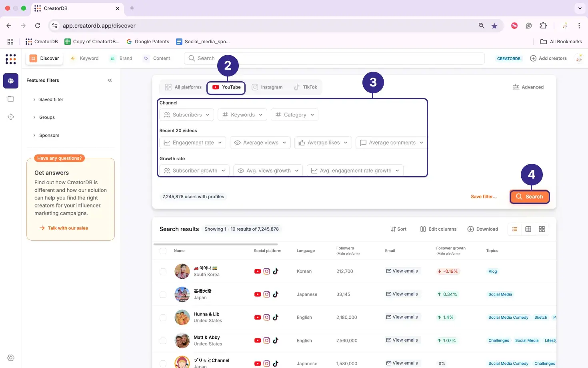The width and height of the screenshot is (588, 368).
Task: Open the globe Discover icon in left sidebar
Action: coord(11,81)
